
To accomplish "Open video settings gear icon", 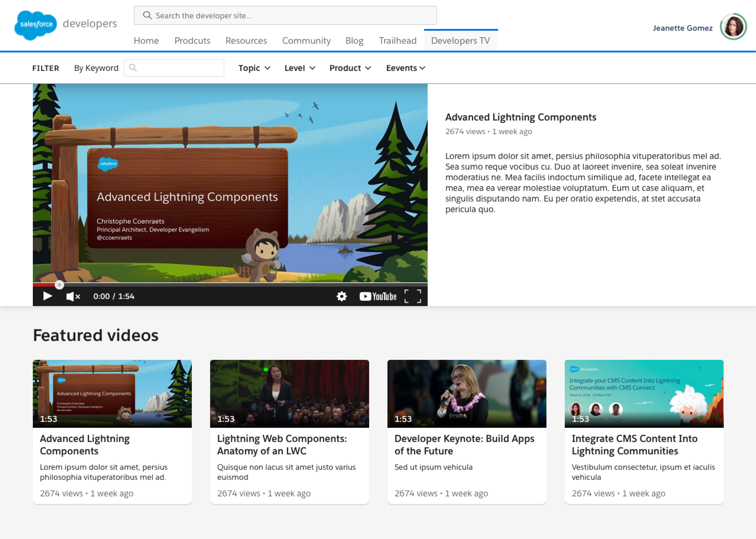I will click(342, 296).
